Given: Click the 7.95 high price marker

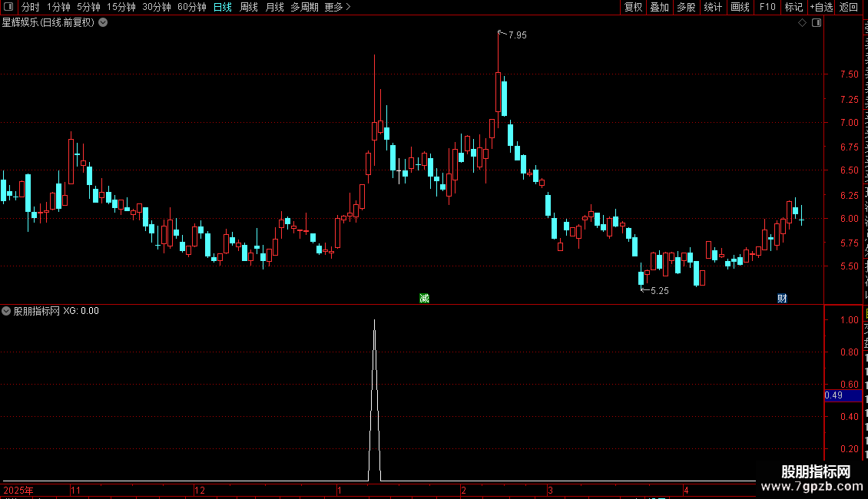Looking at the screenshot, I should [x=517, y=35].
